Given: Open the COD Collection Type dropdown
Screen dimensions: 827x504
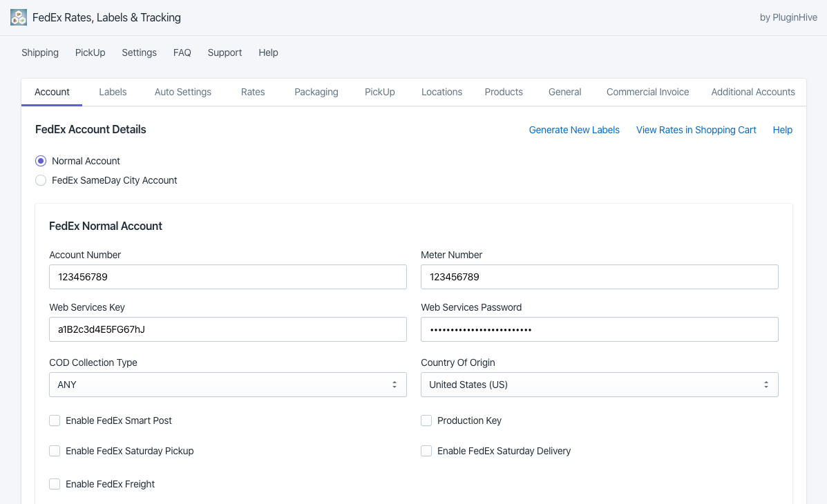Looking at the screenshot, I should click(228, 385).
